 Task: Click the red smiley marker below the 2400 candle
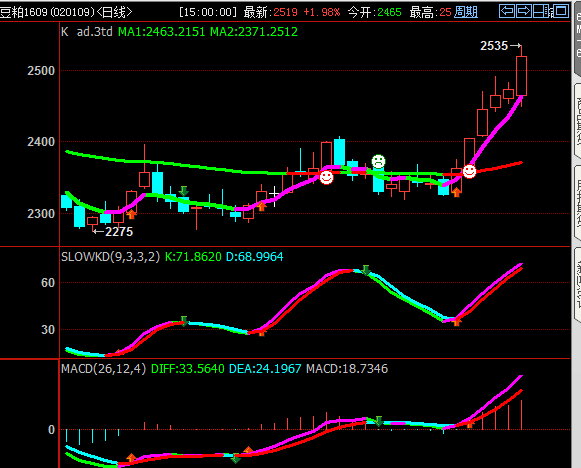pyautogui.click(x=326, y=177)
